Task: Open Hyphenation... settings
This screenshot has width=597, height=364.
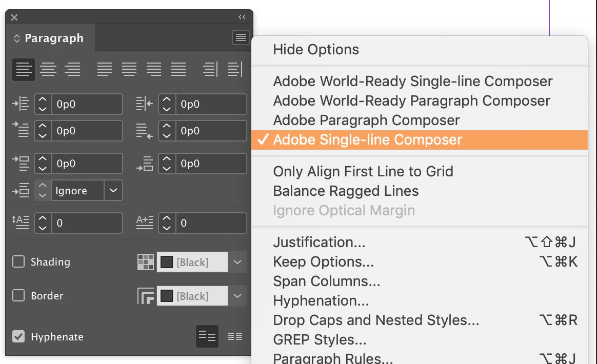Action: (x=420, y=300)
